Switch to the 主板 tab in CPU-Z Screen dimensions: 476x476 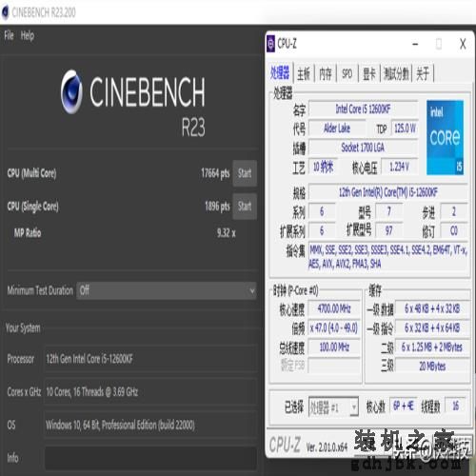pyautogui.click(x=303, y=74)
